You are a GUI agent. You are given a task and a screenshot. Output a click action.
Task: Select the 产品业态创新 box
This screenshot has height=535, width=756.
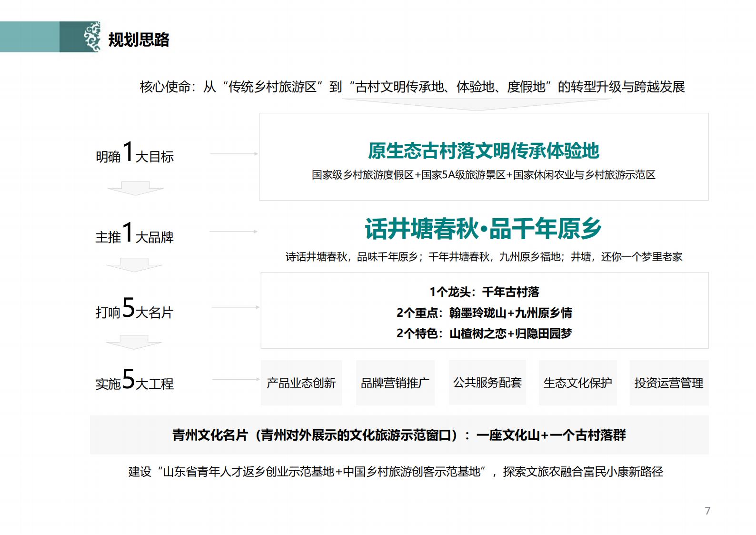pos(301,383)
